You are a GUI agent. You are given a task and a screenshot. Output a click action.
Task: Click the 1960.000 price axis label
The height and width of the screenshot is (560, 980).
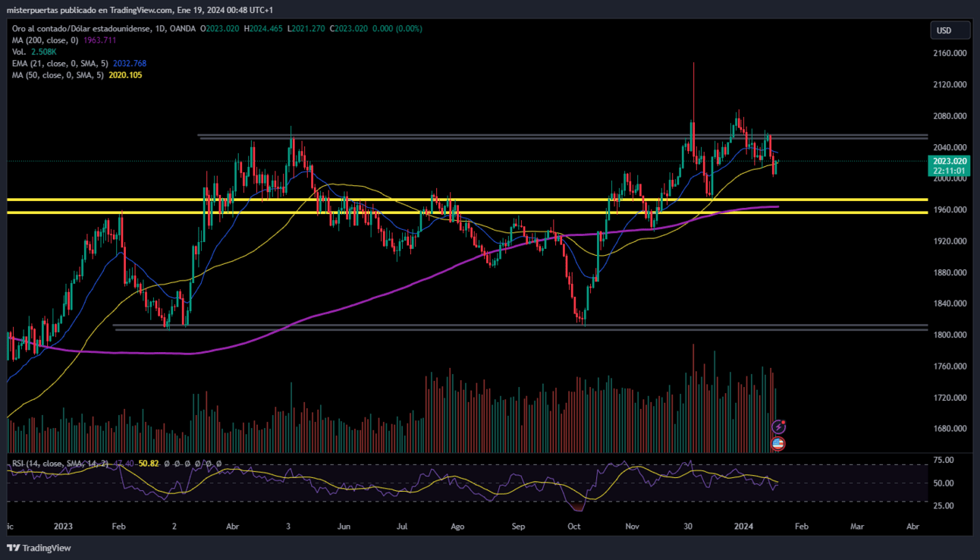[950, 209]
